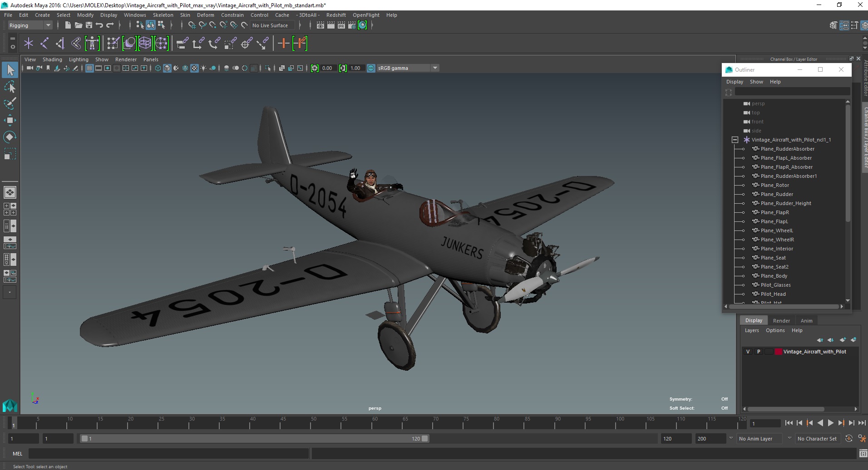868x470 pixels.
Task: Click the Parent Constraint shelf icon
Action: tap(182, 44)
